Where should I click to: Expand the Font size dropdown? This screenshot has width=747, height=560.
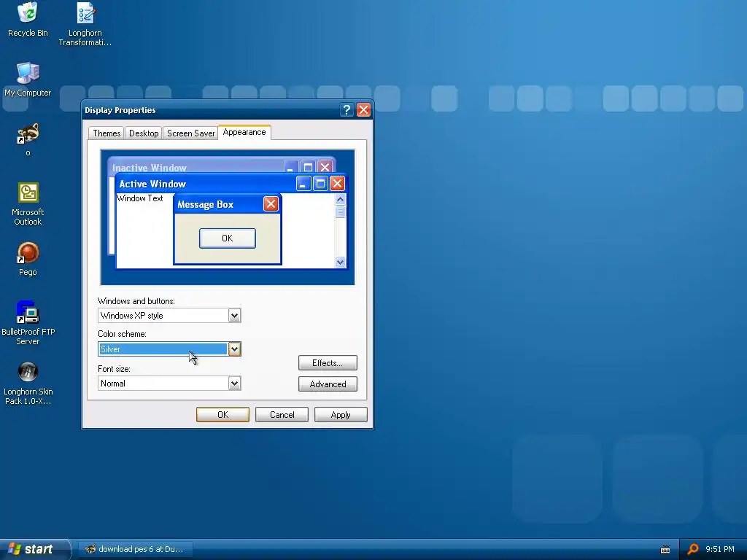(x=234, y=384)
